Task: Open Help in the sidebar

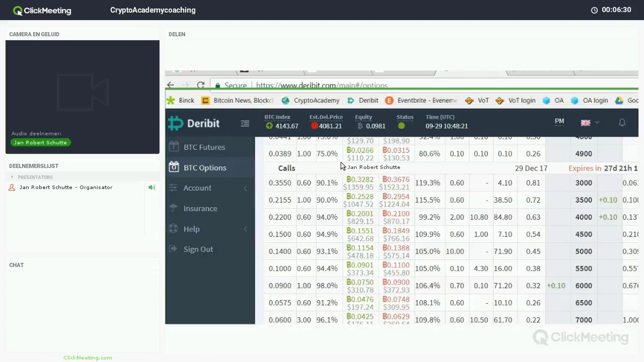Action: pyautogui.click(x=210, y=229)
